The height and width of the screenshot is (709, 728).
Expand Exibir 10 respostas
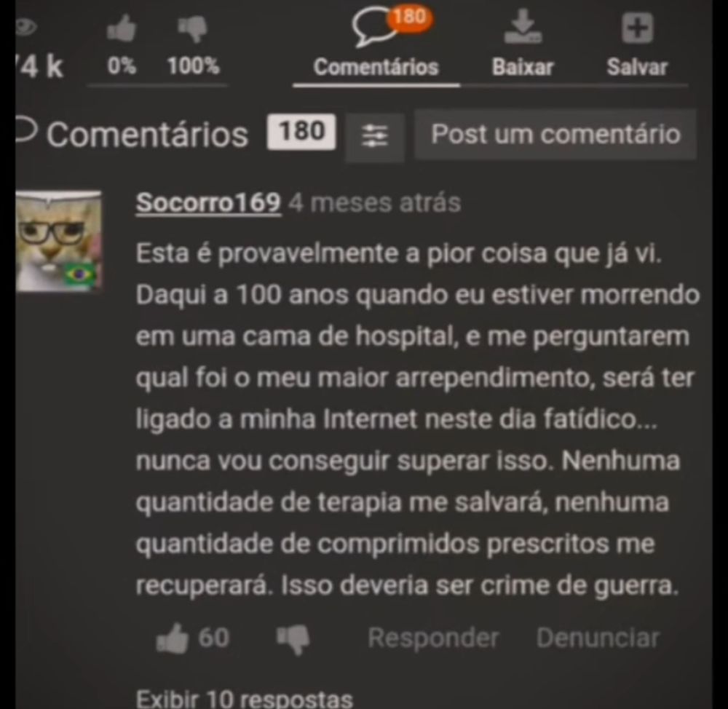[244, 698]
